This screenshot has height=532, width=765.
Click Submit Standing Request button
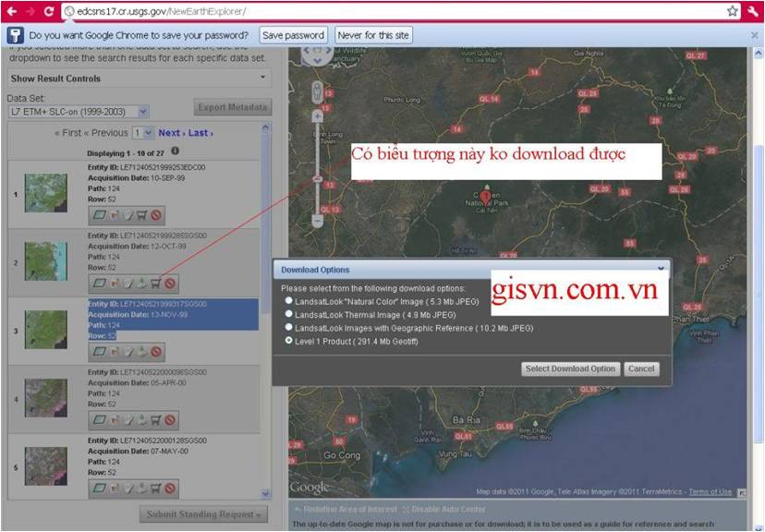point(204,514)
